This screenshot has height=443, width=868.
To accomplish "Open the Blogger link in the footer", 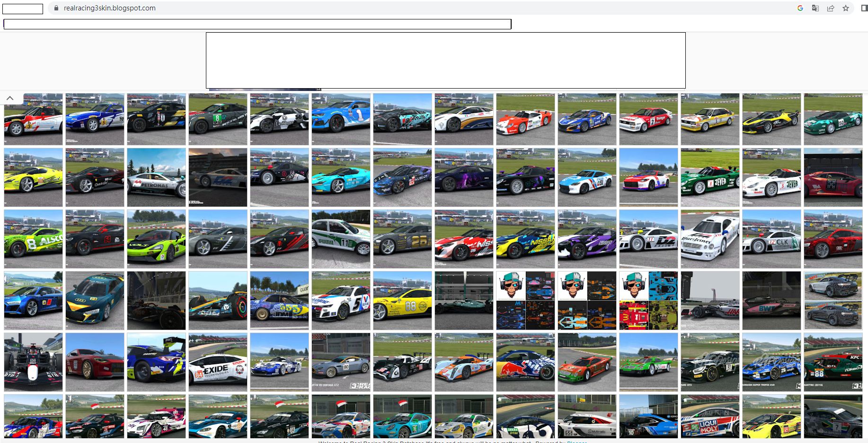I will pos(576,442).
